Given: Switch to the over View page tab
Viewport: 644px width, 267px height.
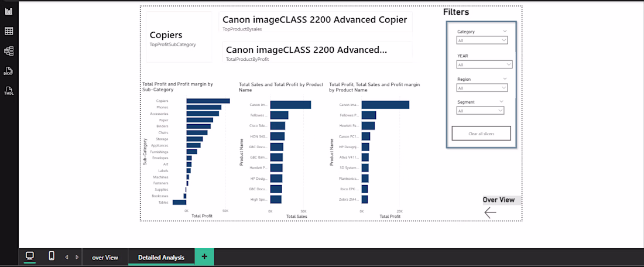Looking at the screenshot, I should coord(105,258).
